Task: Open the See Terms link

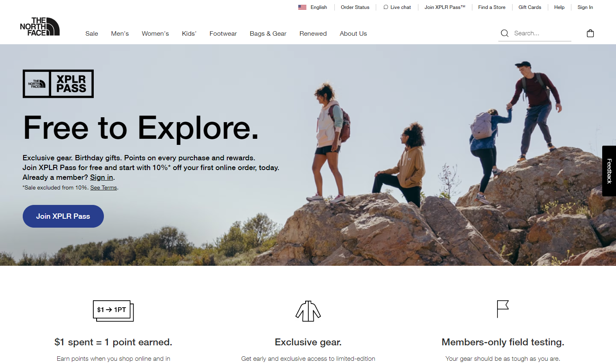Action: tap(103, 187)
